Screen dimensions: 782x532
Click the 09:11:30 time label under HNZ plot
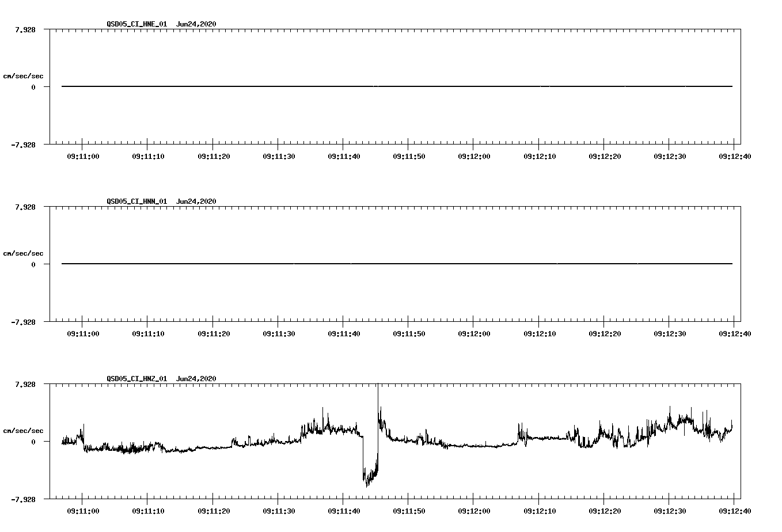click(279, 511)
